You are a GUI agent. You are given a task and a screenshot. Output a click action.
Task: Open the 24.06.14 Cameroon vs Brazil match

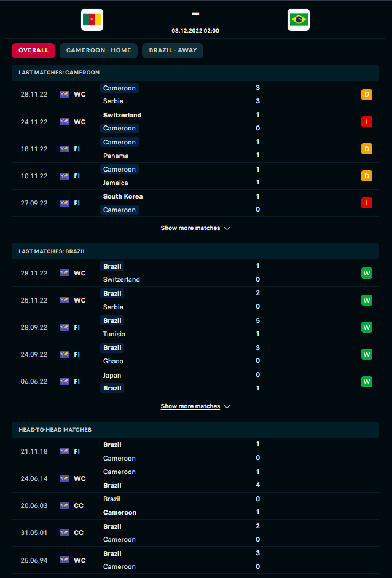[x=195, y=478]
